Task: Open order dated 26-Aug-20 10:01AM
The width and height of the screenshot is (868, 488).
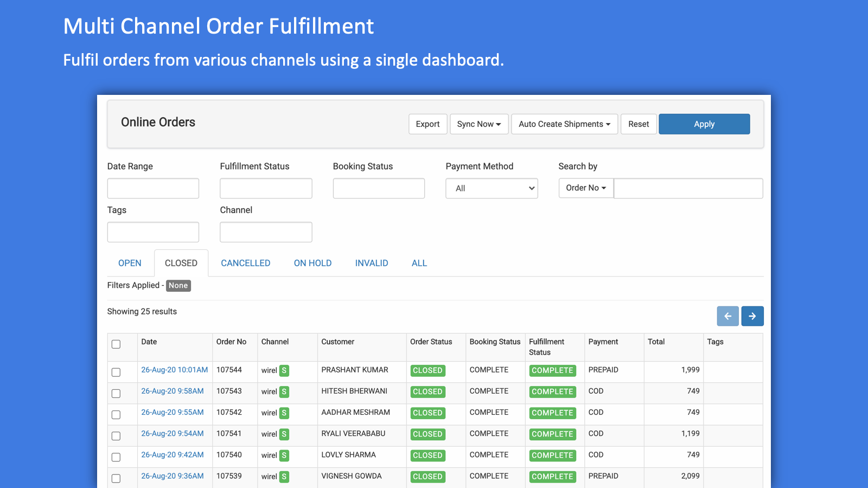Action: click(x=174, y=370)
